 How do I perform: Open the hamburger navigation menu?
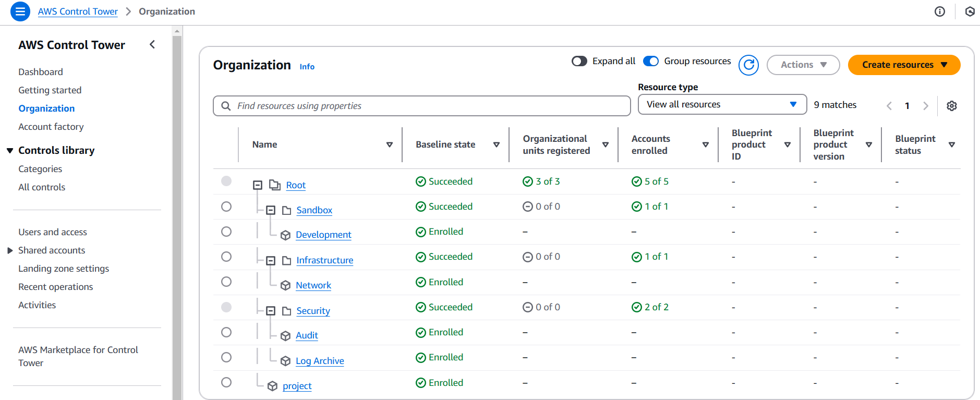click(20, 11)
